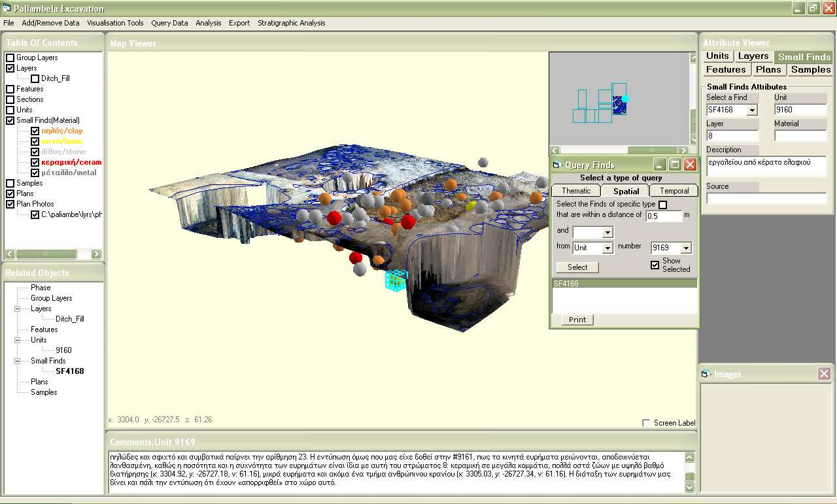The image size is (837, 504).
Task: Open the Query Data menu
Action: click(x=169, y=23)
